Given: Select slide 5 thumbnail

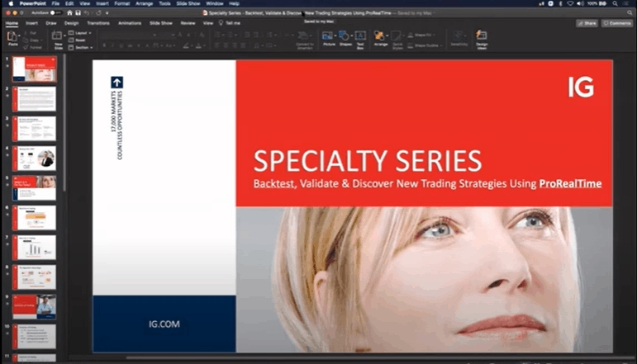Looking at the screenshot, I should 34,188.
